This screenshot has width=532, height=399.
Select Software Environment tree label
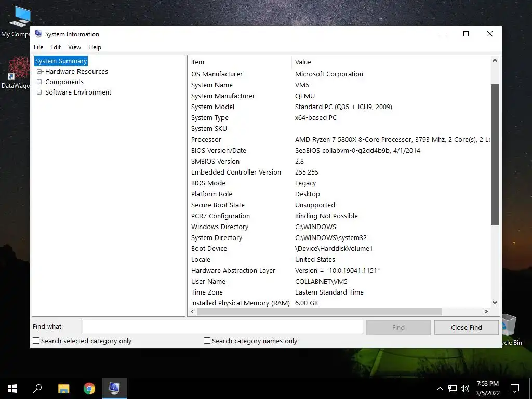78,92
